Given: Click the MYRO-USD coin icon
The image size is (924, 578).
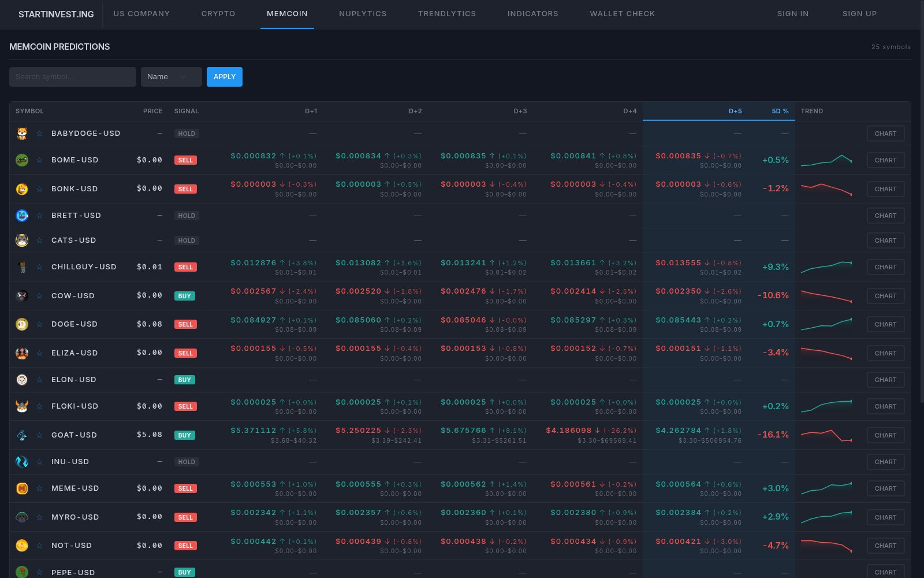Looking at the screenshot, I should [x=22, y=517].
